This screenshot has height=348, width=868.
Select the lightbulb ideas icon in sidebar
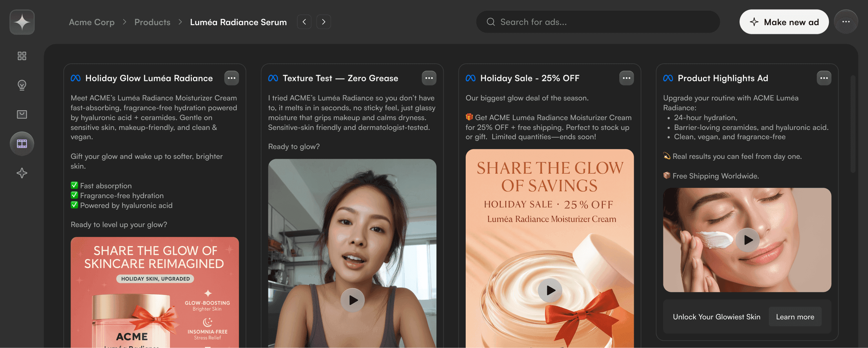click(x=22, y=85)
